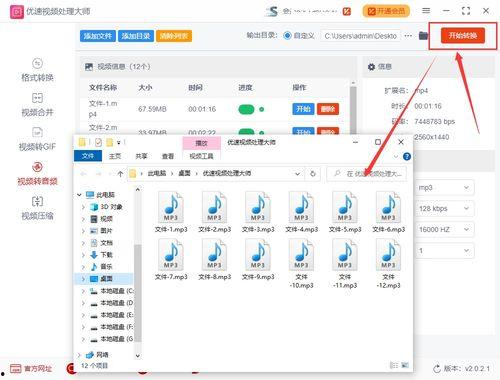Open the hamburger menu in title bar

pyautogui.click(x=426, y=11)
